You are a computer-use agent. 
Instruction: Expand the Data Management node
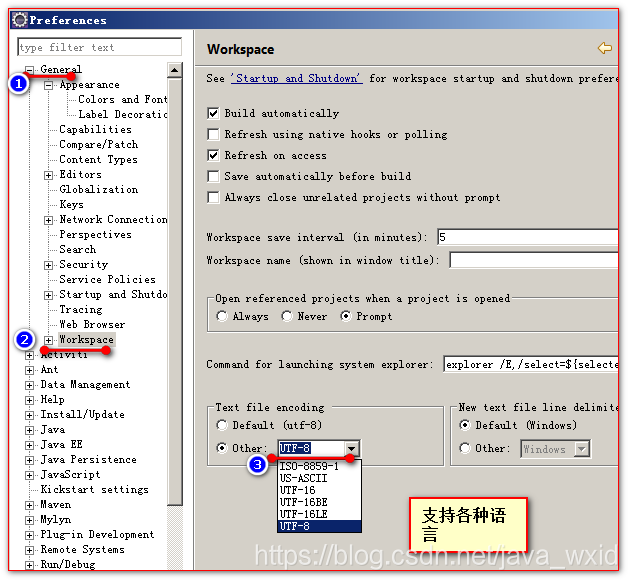coord(29,385)
